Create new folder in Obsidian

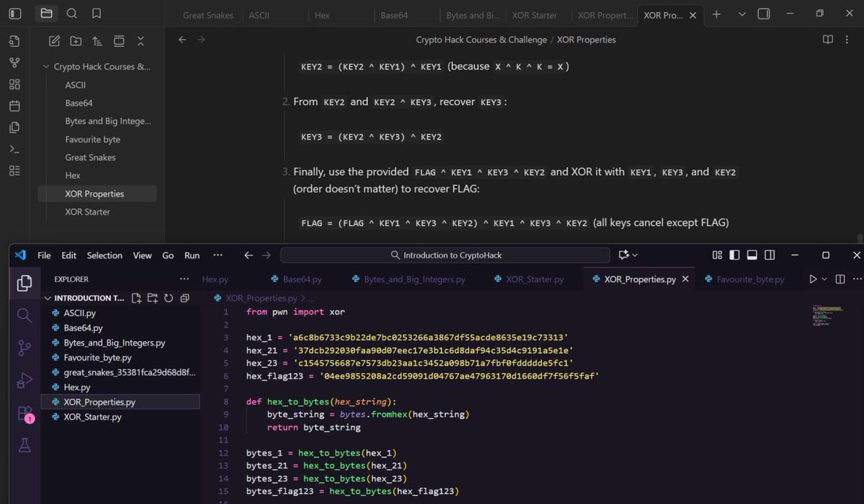pos(76,41)
